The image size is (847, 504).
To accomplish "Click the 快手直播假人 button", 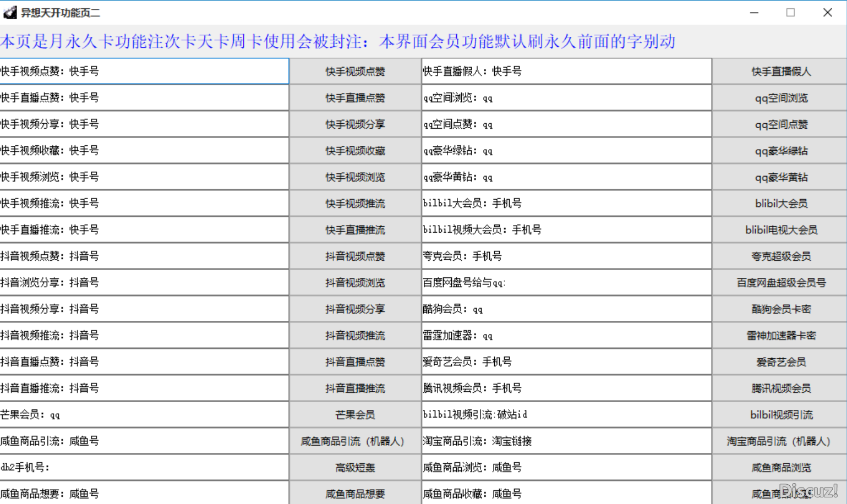I will pos(780,72).
